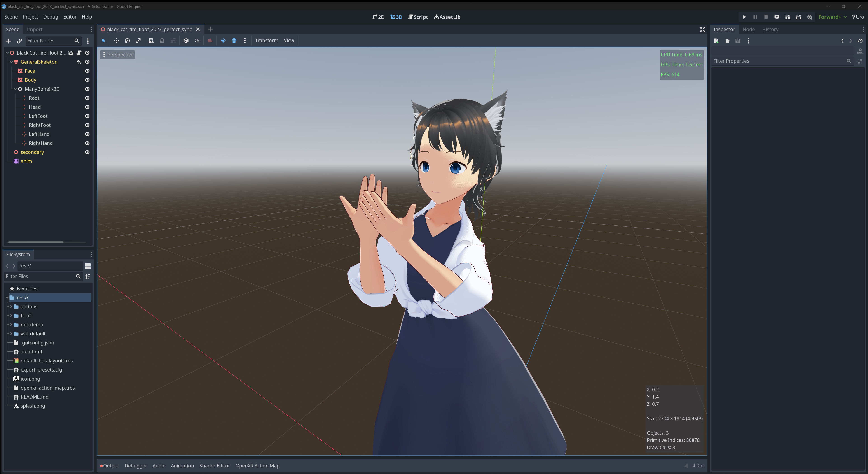Open the Shader Editor bottom panel
The image size is (868, 474).
pos(214,466)
